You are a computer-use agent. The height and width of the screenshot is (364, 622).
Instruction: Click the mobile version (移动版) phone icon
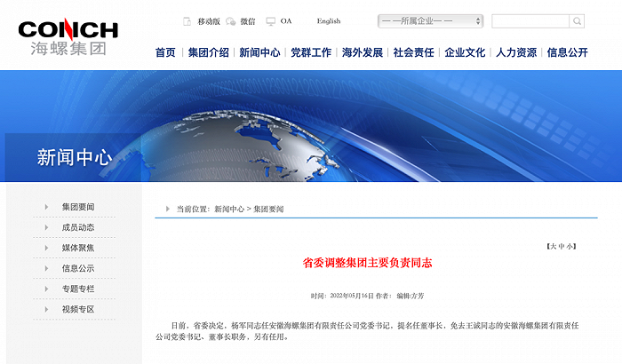coord(187,20)
